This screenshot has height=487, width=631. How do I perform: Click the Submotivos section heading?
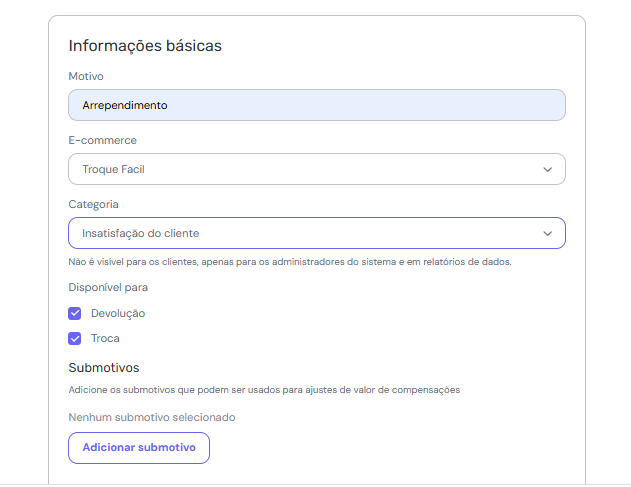pos(103,367)
